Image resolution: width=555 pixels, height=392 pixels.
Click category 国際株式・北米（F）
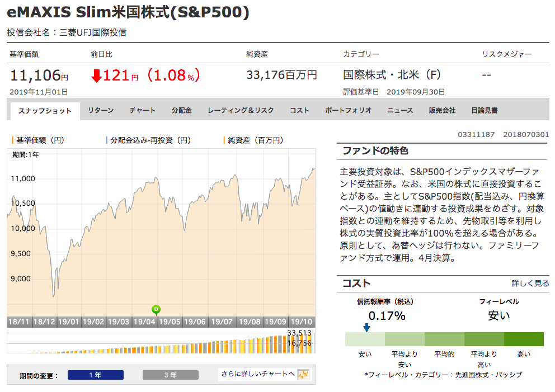click(392, 75)
